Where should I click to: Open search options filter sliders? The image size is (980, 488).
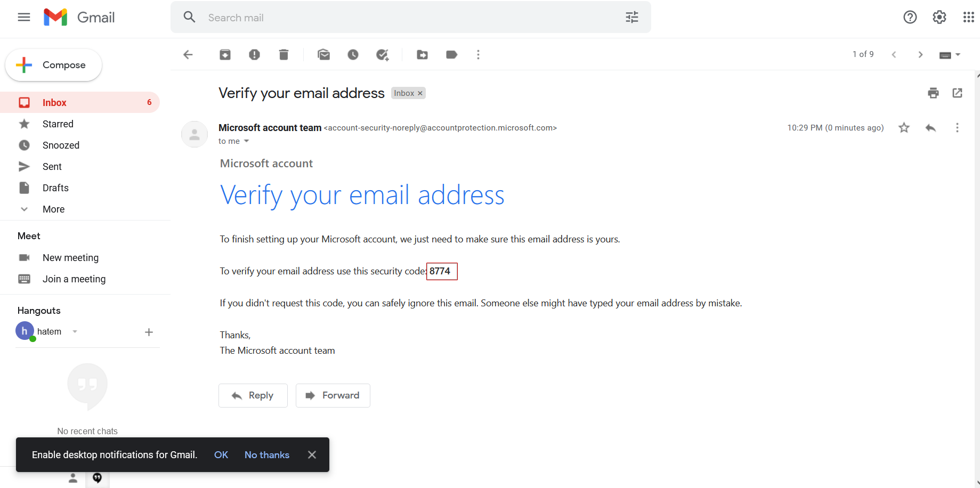[x=631, y=18]
